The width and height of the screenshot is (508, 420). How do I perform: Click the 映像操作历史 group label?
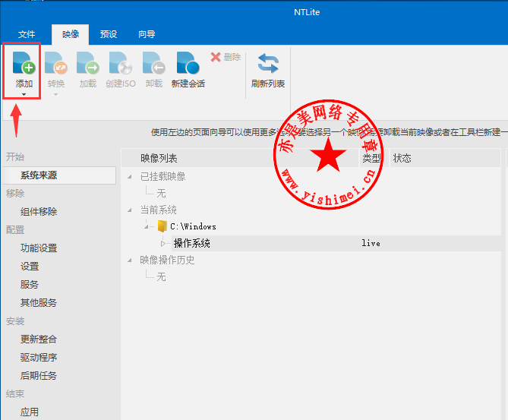tap(167, 260)
